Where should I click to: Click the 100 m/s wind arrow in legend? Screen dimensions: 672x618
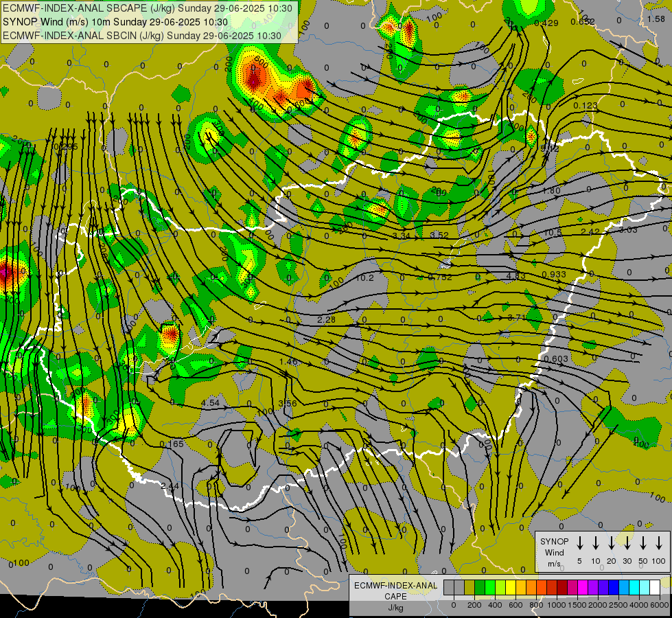point(659,543)
